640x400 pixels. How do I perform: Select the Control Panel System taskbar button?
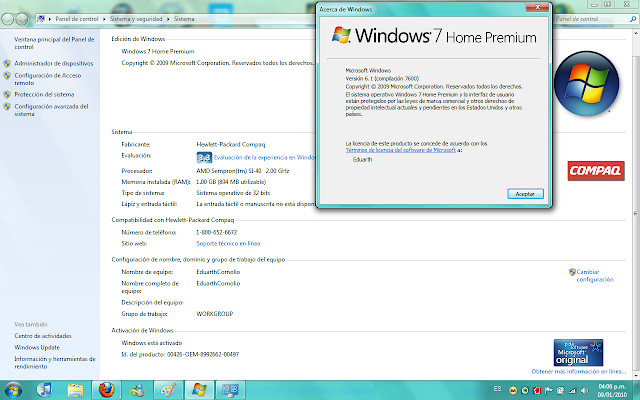pos(230,390)
